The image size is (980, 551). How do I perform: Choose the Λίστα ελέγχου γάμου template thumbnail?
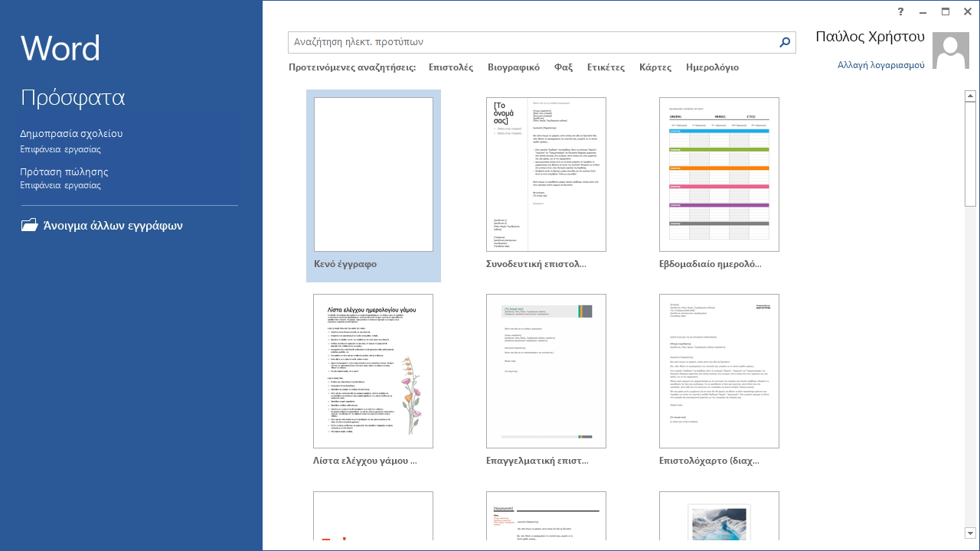[373, 371]
